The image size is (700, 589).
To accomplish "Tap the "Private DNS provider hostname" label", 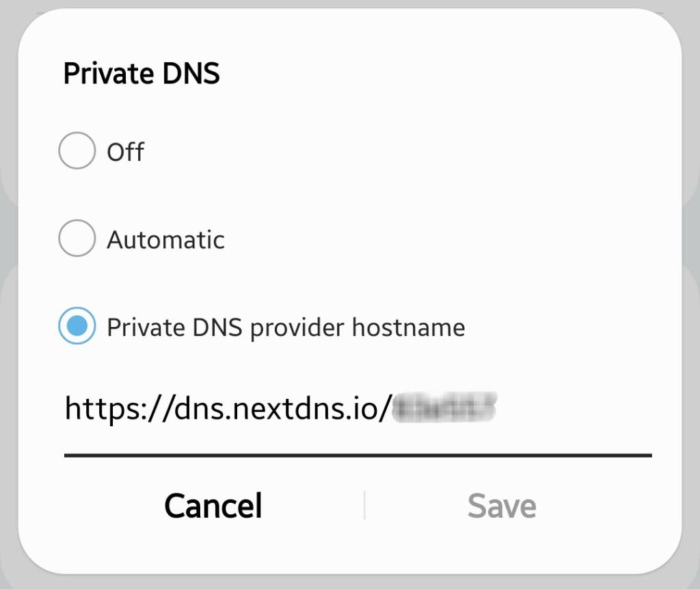I will click(286, 327).
